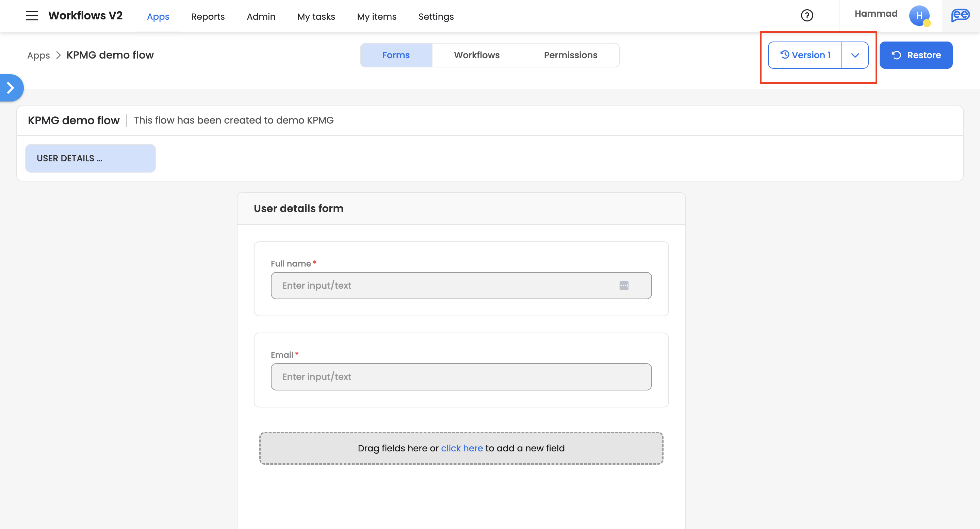Click the Hammad user avatar
This screenshot has height=529, width=980.
[x=919, y=16]
